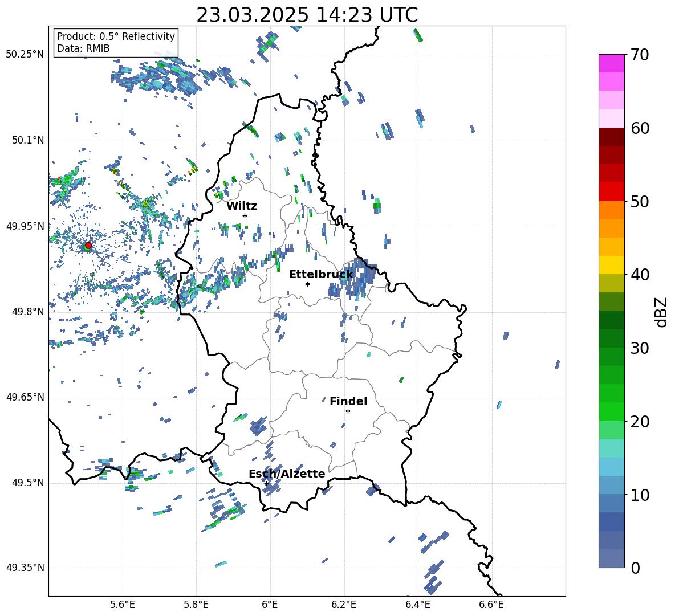Click the 5.6°E longitude label
This screenshot has height=616, width=675.
coord(123,605)
